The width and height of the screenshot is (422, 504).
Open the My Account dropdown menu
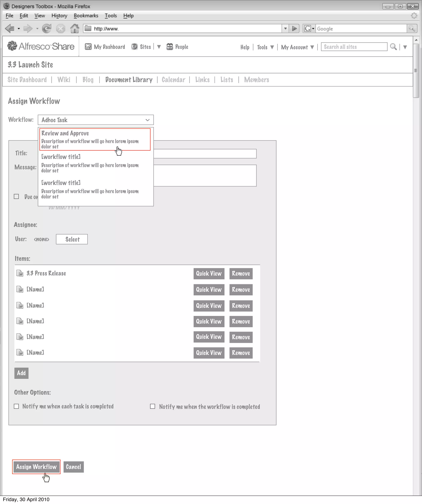(298, 47)
